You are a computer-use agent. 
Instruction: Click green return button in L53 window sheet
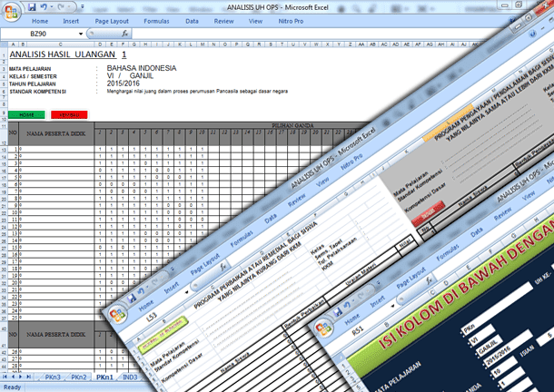click(163, 335)
